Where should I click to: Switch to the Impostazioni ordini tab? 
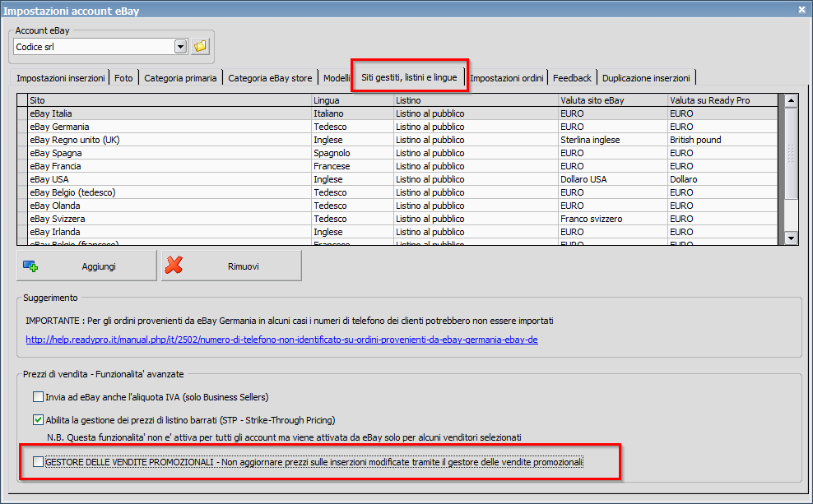point(506,78)
